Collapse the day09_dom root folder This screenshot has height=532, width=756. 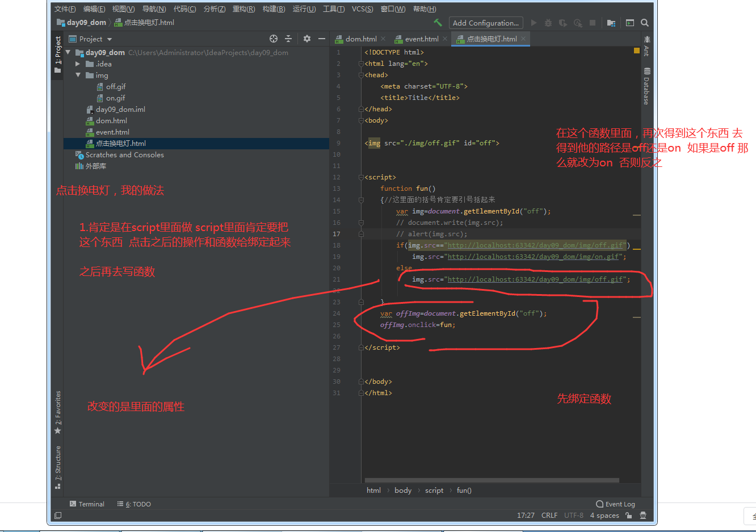click(x=68, y=52)
